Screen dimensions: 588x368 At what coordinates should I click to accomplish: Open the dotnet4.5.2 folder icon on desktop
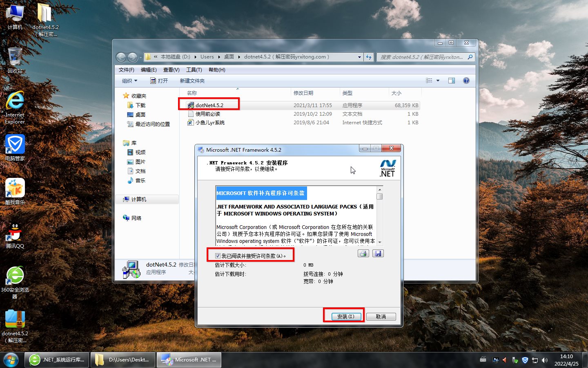coord(45,20)
